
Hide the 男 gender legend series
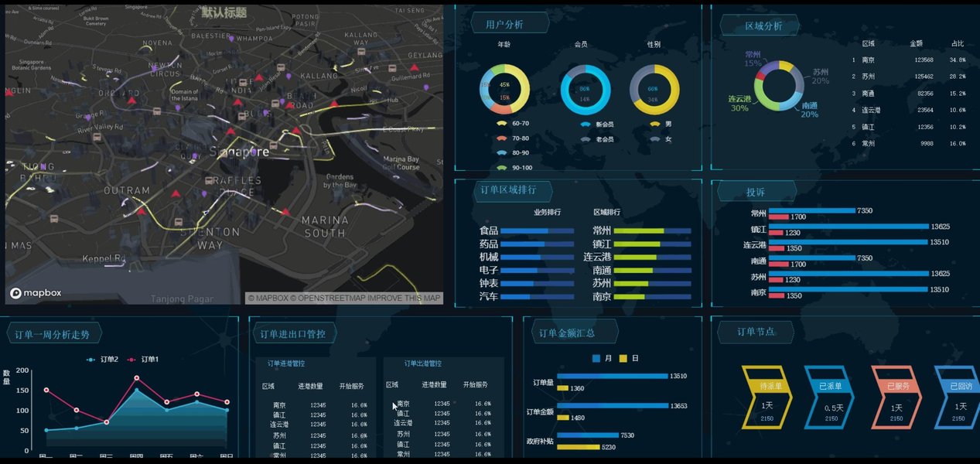661,125
